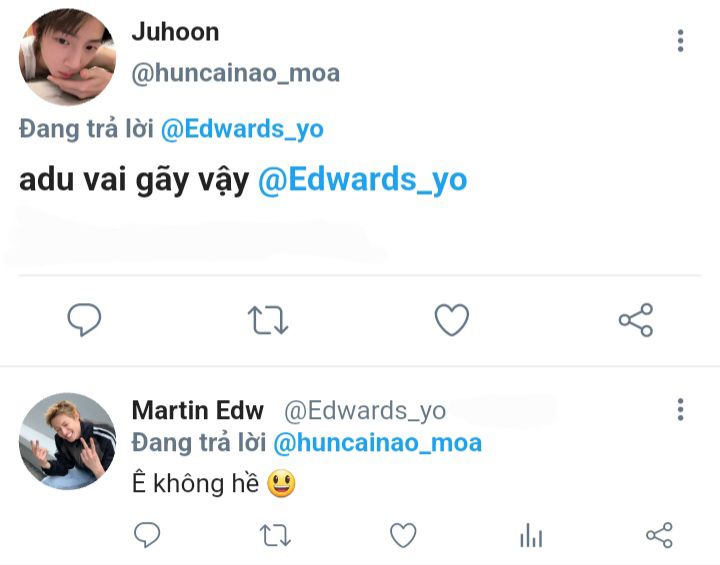
Task: View analytics for Martin Edw's reply
Action: [531, 535]
